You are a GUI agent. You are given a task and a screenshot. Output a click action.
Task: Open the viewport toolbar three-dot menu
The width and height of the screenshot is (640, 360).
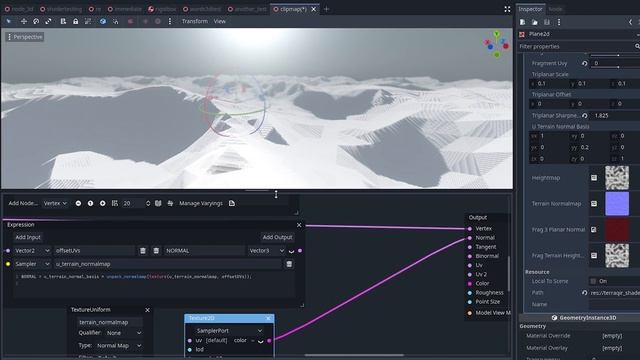170,21
